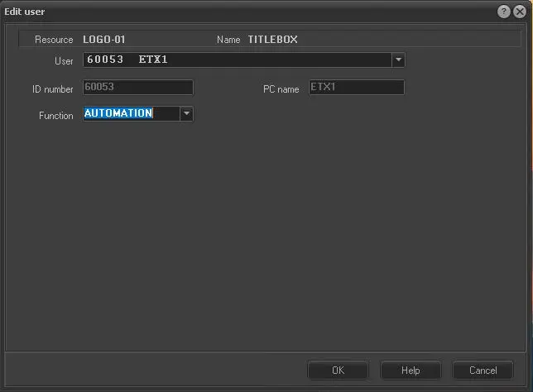Click the ID number label
The width and height of the screenshot is (533, 392).
(54, 88)
